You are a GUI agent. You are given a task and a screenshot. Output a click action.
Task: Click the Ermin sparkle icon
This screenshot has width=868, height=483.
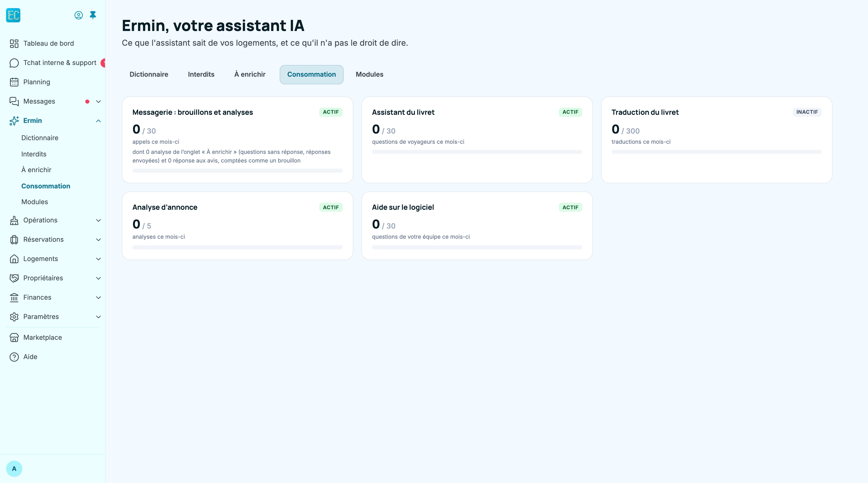tap(14, 121)
